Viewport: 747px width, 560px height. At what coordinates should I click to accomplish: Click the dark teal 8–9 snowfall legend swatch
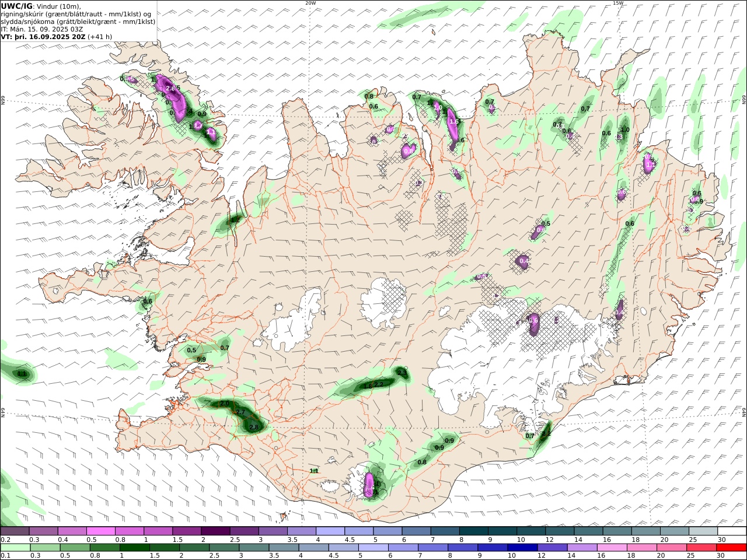tap(474, 531)
